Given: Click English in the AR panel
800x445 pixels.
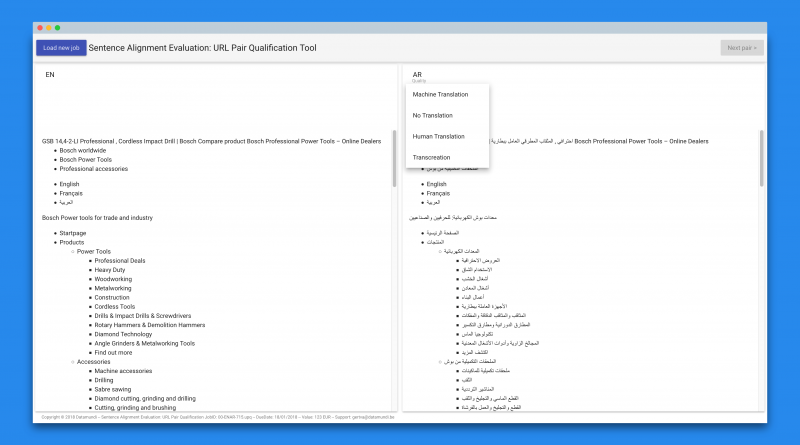Looking at the screenshot, I should (436, 184).
